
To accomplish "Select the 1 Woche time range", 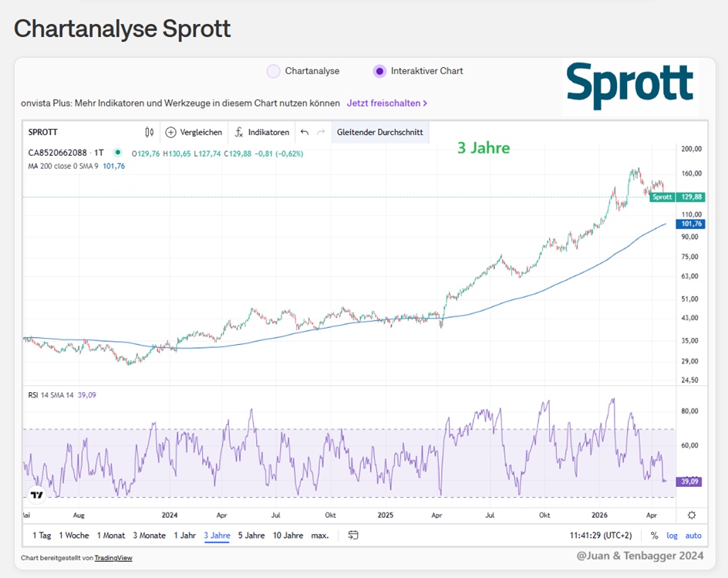I will 74,536.
